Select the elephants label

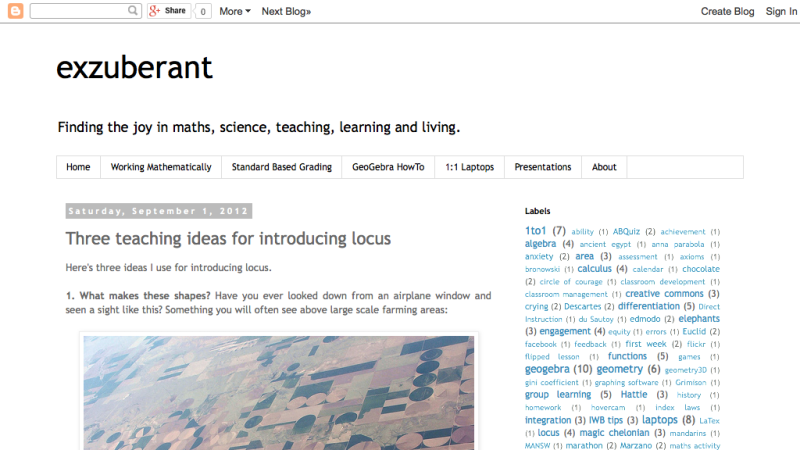(699, 319)
